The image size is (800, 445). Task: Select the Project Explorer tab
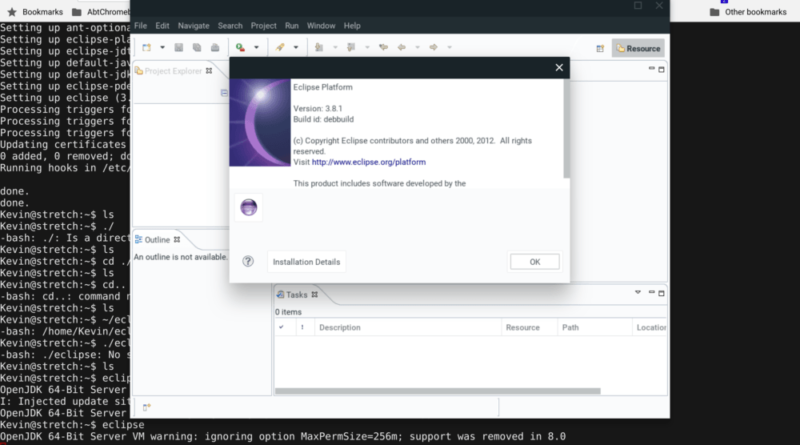point(173,71)
